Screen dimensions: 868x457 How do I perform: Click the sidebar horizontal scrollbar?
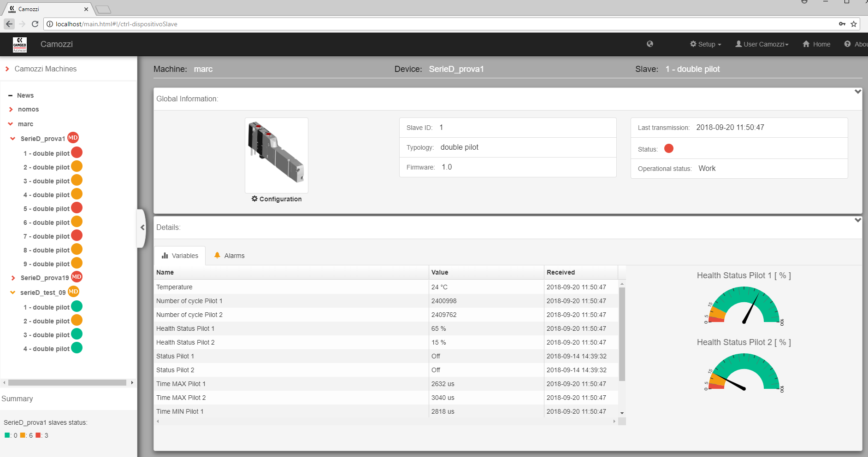(x=67, y=383)
